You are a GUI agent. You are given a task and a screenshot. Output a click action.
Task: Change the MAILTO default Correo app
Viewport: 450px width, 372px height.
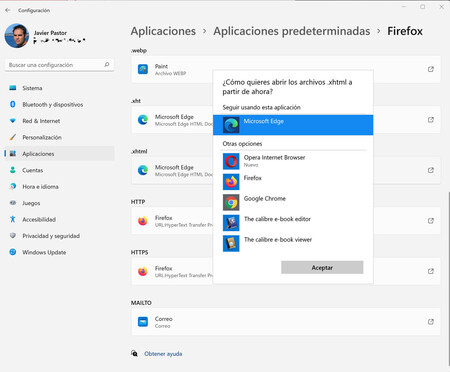tap(286, 322)
